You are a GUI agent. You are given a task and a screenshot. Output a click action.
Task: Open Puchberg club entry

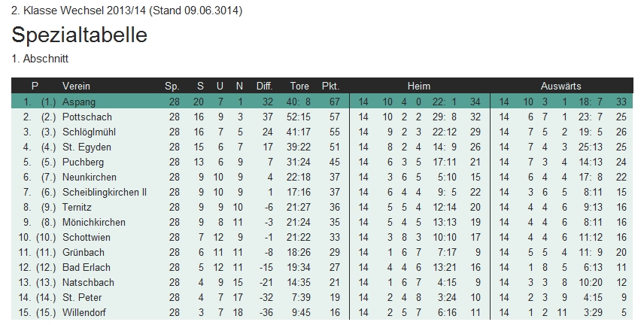pos(83,162)
